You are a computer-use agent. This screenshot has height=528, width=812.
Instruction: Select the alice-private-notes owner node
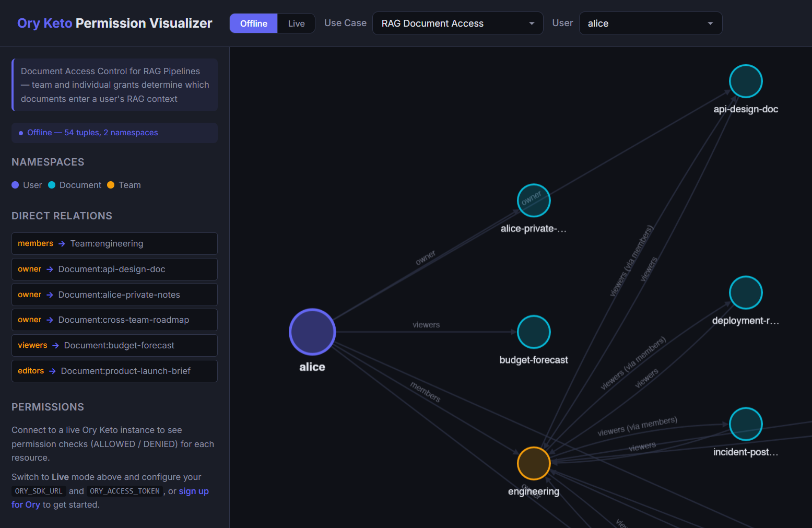[533, 200]
